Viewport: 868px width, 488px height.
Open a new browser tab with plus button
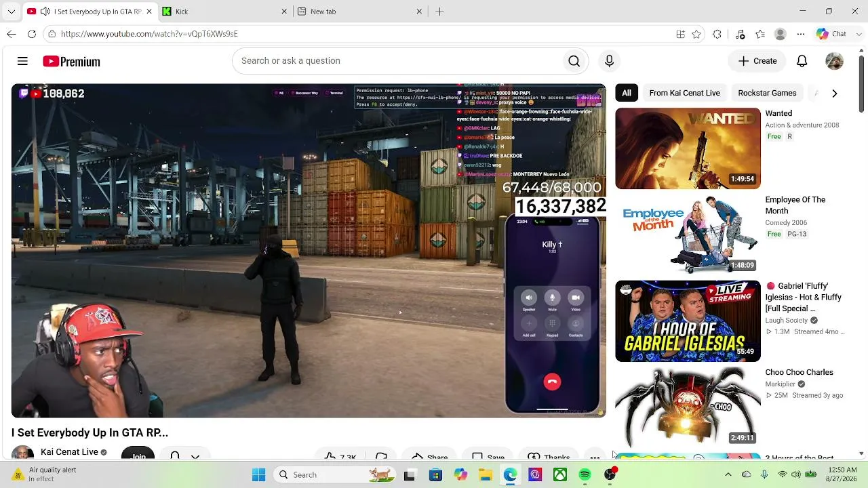coord(439,12)
